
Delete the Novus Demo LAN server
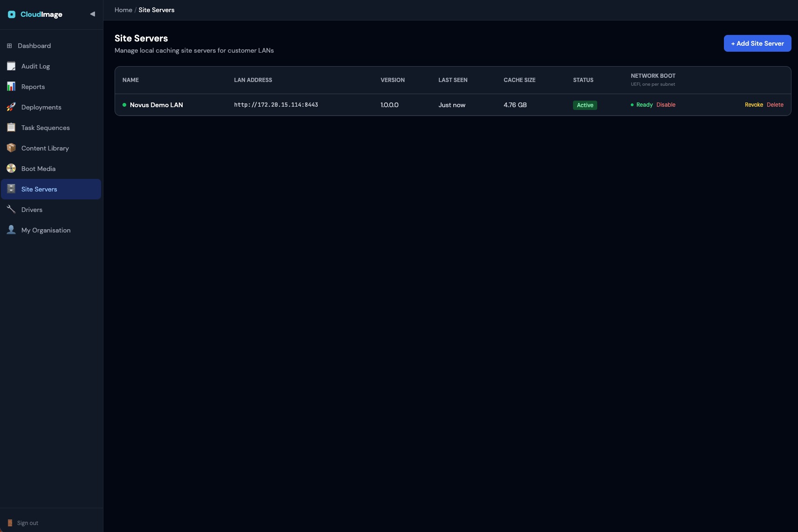click(775, 105)
